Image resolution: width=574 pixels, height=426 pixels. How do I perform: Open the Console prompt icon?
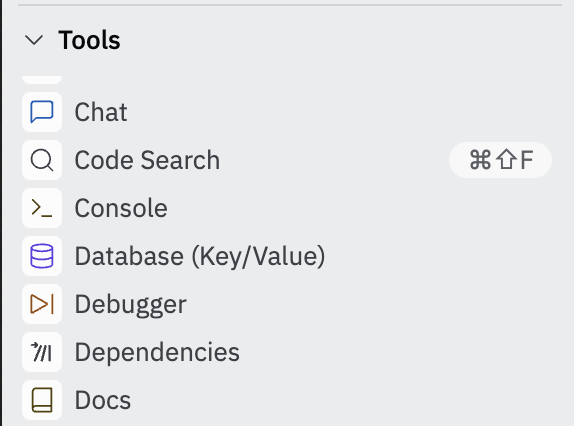42,208
